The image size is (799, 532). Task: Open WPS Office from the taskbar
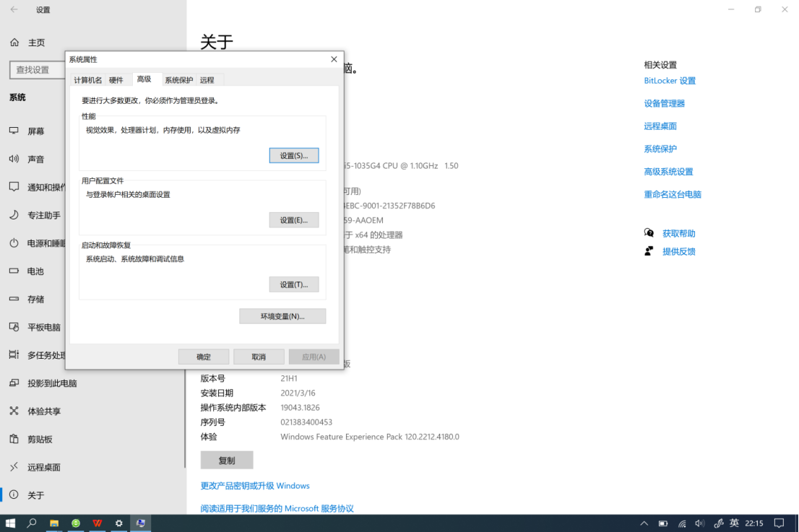pyautogui.click(x=98, y=523)
